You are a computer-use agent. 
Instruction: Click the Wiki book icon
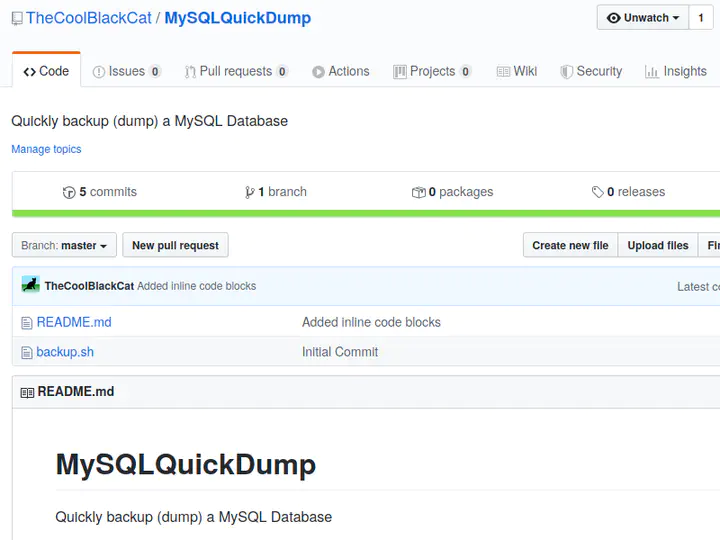(x=503, y=72)
